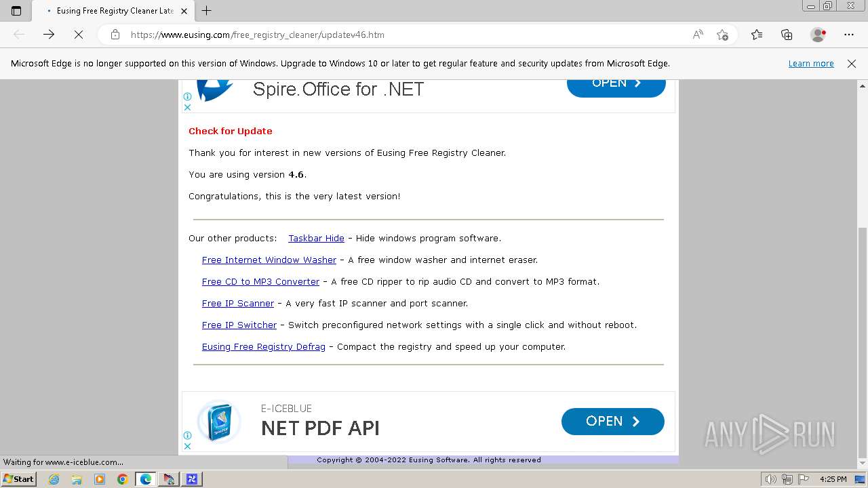The image size is (868, 488).
Task: Click the network tray icon
Action: point(787,479)
